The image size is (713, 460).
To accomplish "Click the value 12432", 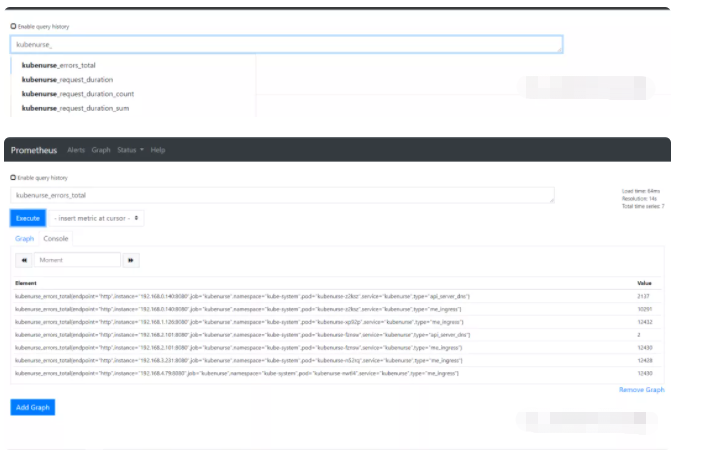I will tap(645, 322).
